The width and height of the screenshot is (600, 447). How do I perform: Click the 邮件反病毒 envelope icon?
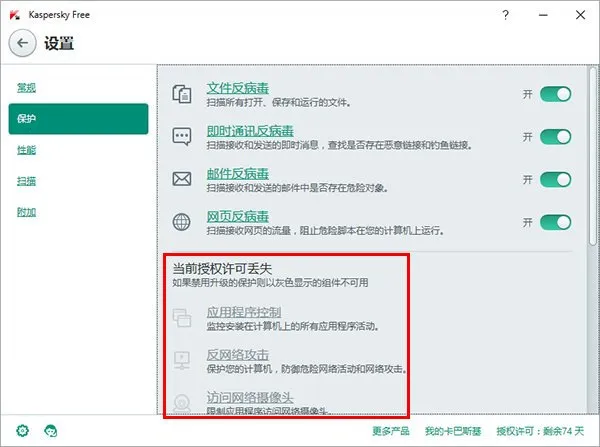click(182, 180)
